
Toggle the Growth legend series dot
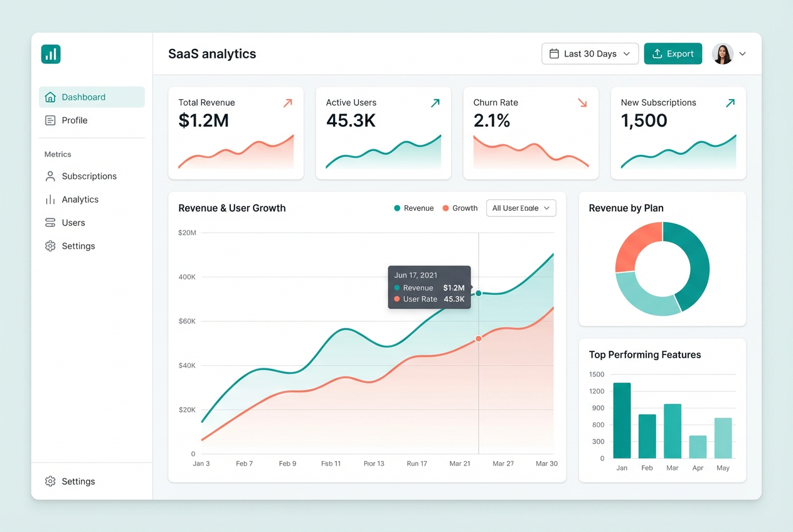click(x=445, y=208)
